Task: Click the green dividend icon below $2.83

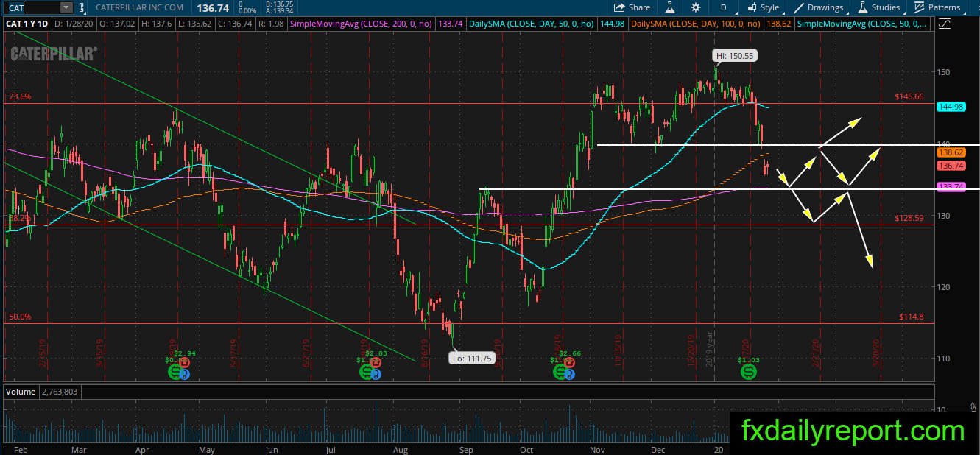Action: (x=367, y=373)
